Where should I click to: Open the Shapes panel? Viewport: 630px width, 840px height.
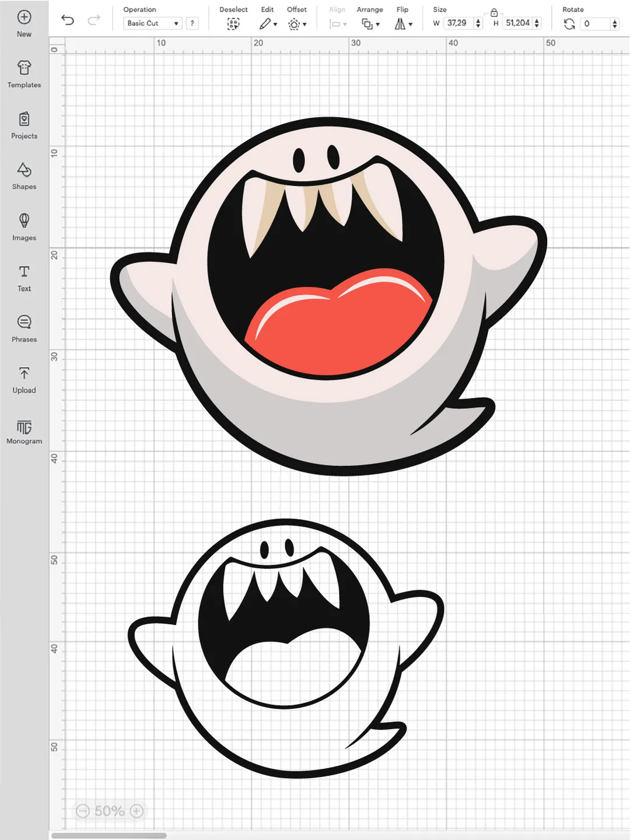(x=24, y=170)
